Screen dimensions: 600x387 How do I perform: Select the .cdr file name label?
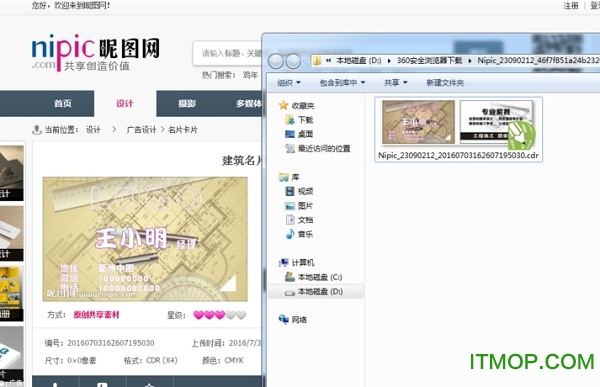point(458,155)
